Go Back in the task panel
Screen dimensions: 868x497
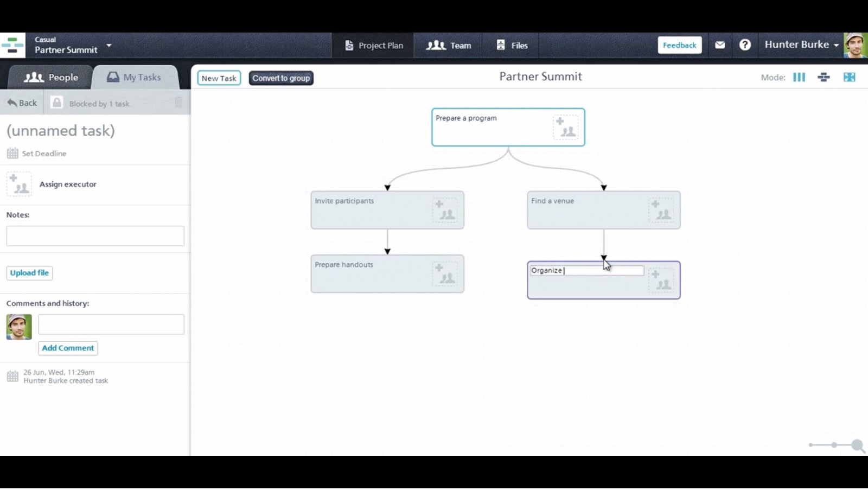pos(22,103)
